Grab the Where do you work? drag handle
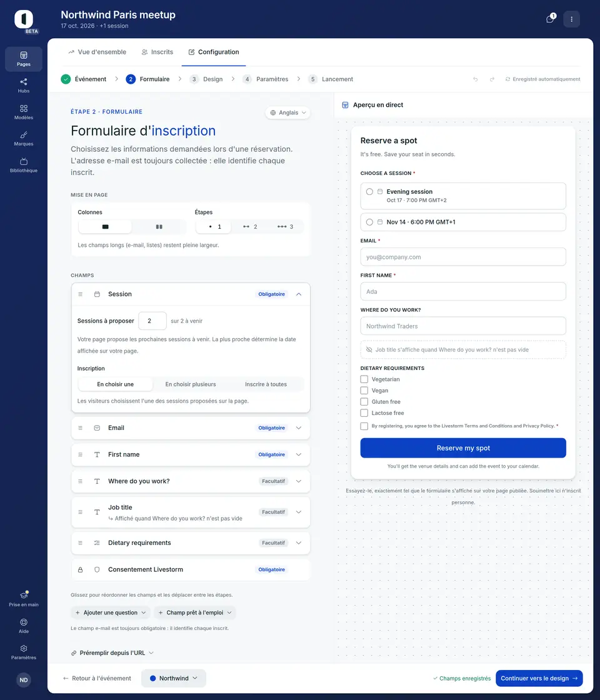Viewport: 600px width, 700px height. click(81, 481)
